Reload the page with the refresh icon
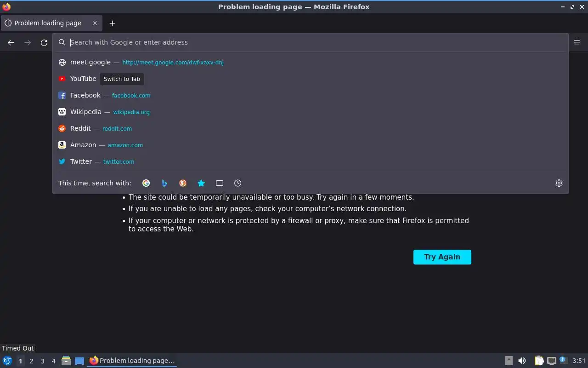 pos(44,42)
